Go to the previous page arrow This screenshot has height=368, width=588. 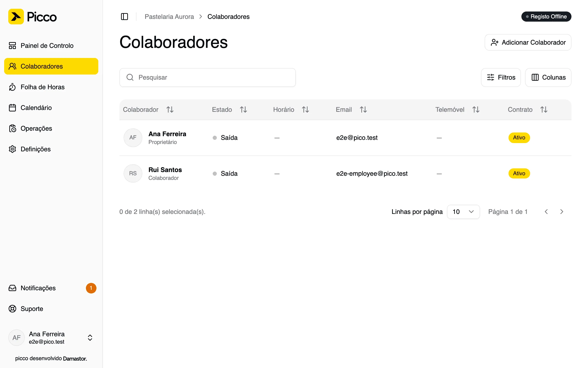tap(546, 212)
